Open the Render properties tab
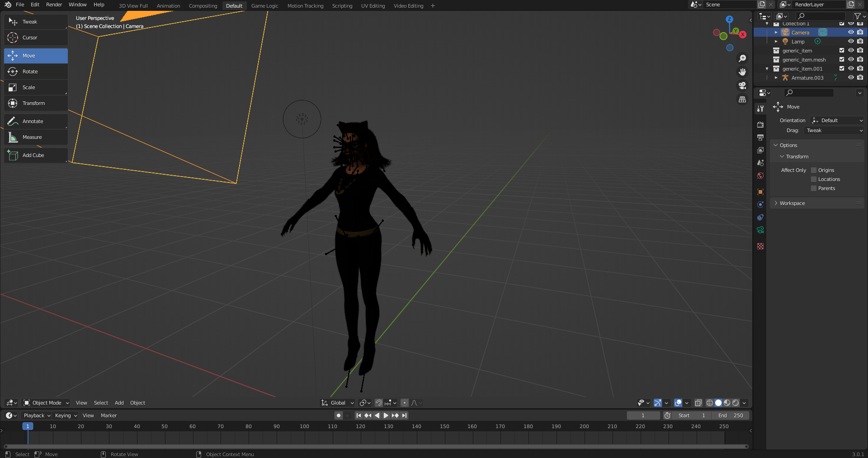 760,125
